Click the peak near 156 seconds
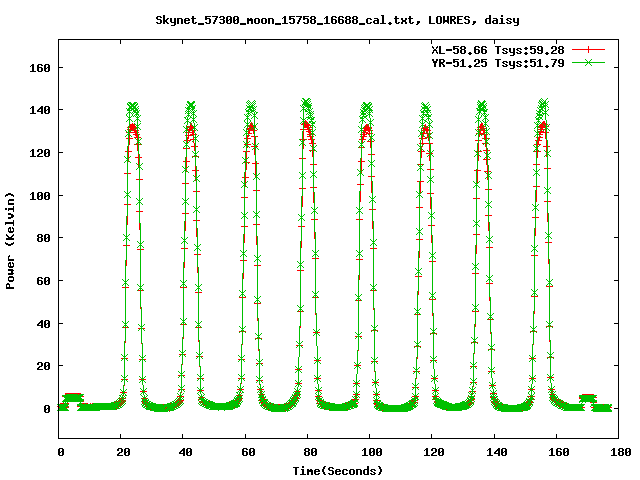This screenshot has height=480, width=640. click(543, 104)
